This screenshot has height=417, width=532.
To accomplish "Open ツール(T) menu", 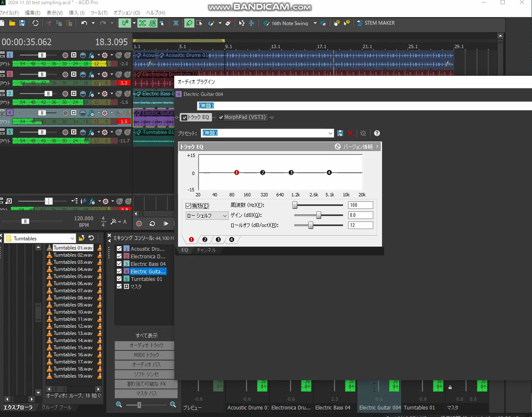I will tap(99, 13).
